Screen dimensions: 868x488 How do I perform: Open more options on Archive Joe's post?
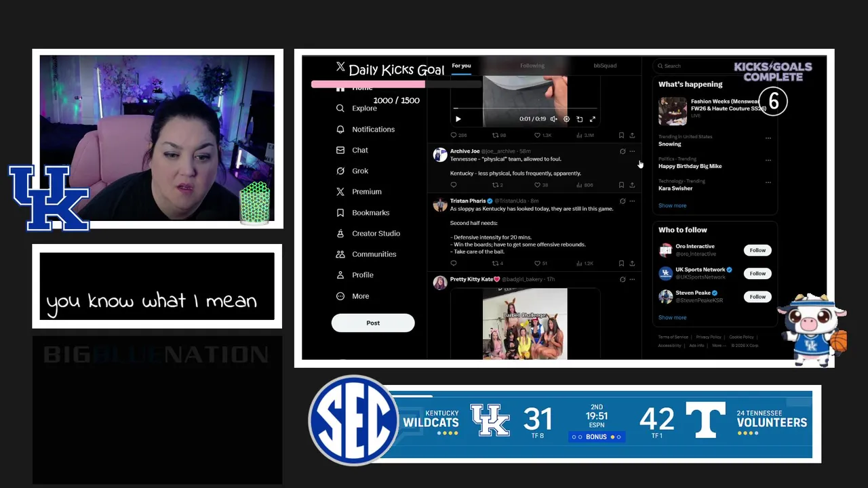(x=632, y=151)
